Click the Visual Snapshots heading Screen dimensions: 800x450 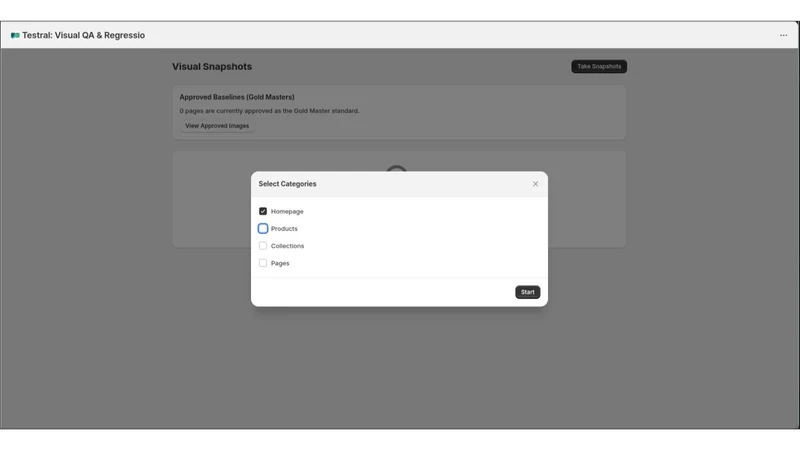(212, 66)
